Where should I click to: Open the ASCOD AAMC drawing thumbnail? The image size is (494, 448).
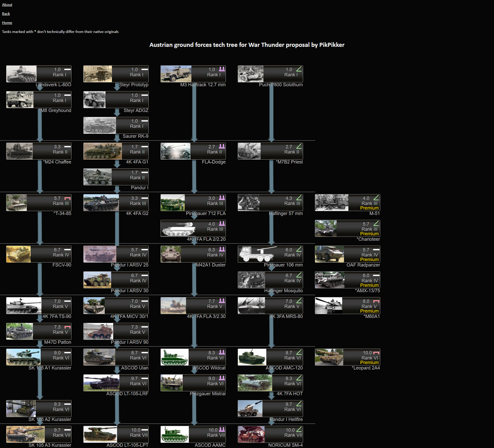175,434
